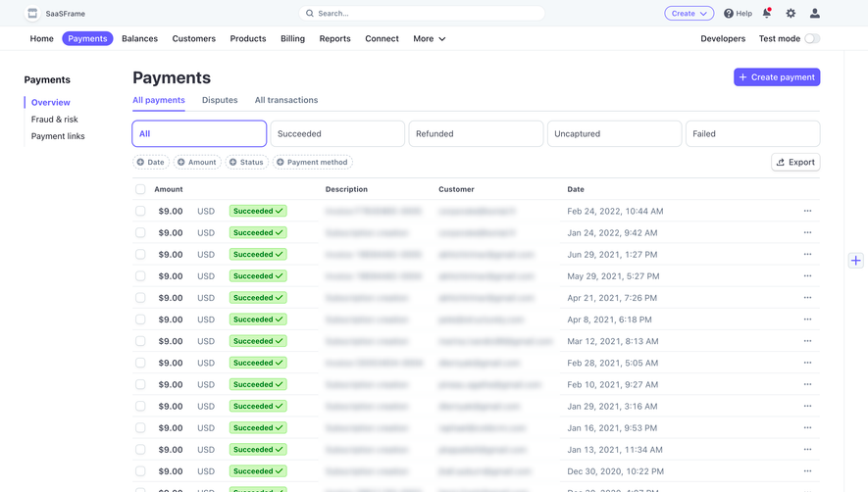
Task: Open notifications bell icon
Action: (x=767, y=14)
